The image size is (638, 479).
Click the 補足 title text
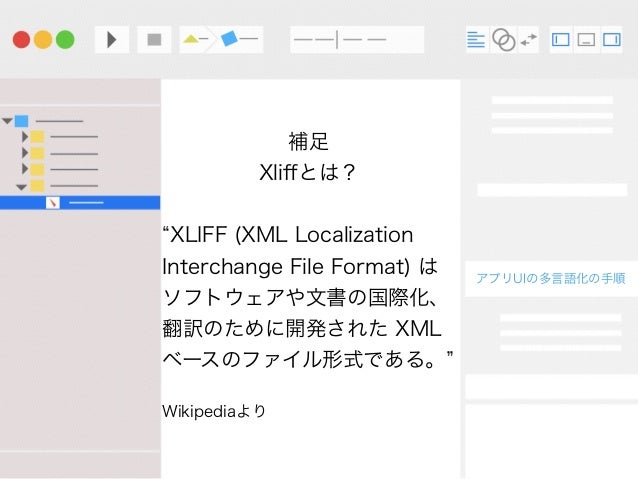[308, 141]
